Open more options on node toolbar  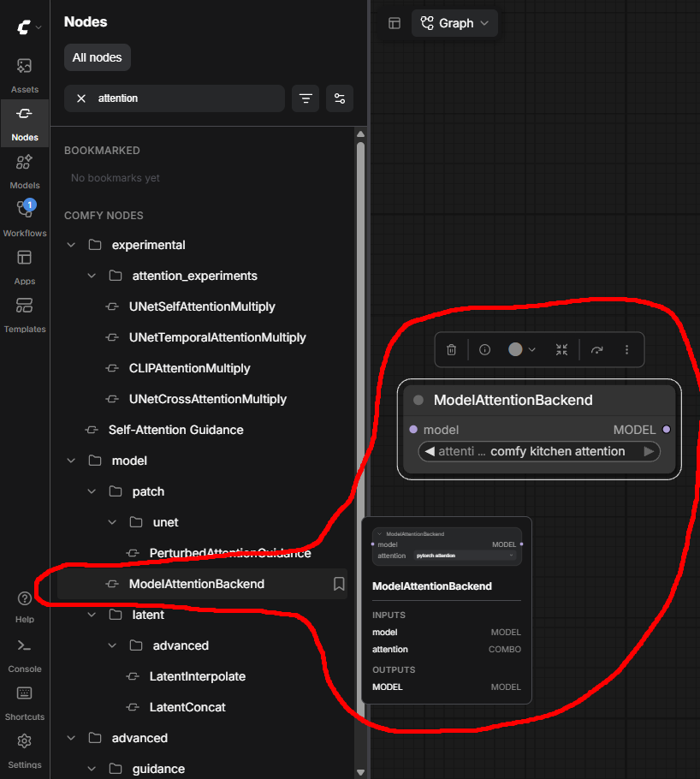point(626,350)
